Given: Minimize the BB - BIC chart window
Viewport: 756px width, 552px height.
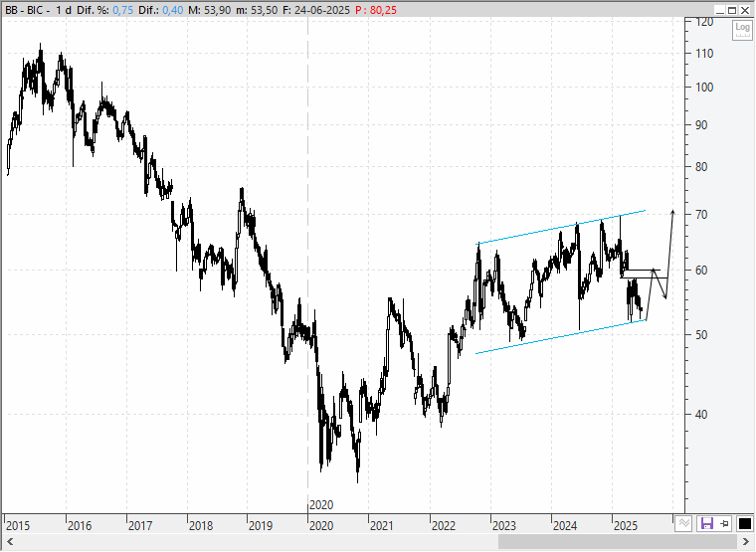Looking at the screenshot, I should 720,10.
